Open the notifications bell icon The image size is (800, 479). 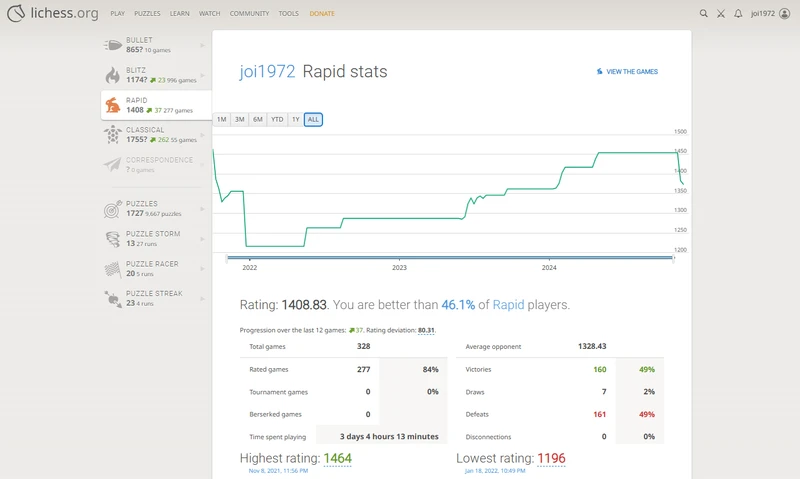(x=738, y=14)
